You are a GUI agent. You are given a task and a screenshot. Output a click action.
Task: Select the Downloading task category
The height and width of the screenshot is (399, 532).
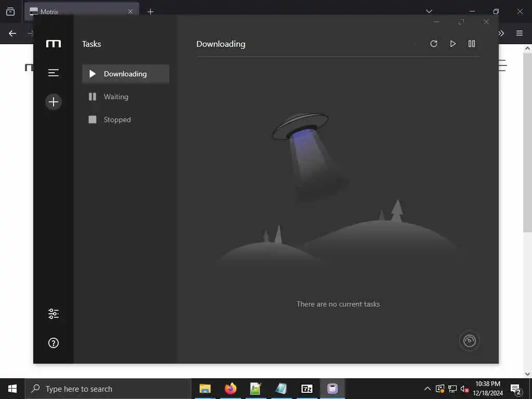tap(126, 74)
